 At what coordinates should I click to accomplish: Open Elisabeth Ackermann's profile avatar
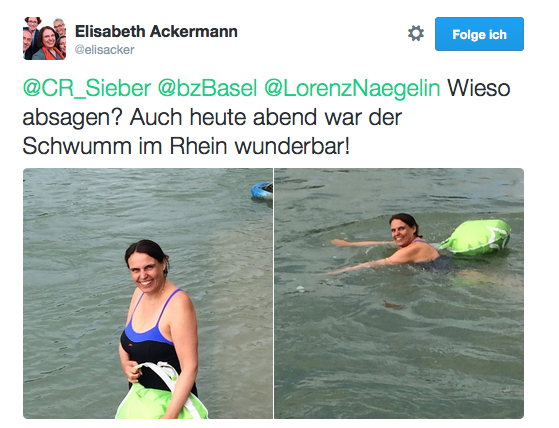(45, 38)
